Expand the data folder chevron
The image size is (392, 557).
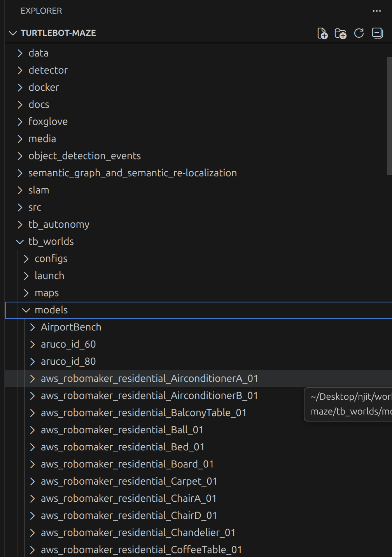pos(20,53)
